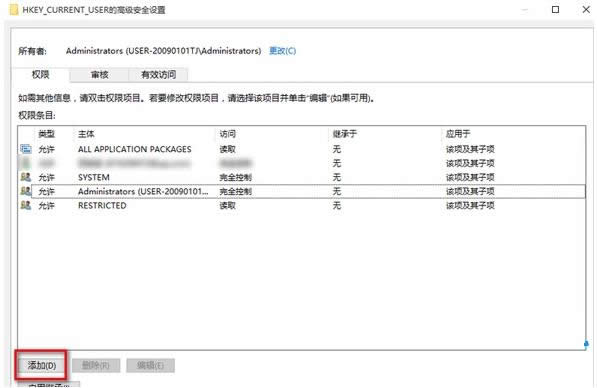The image size is (597, 388).
Task: Click 该项及其子项 in the RESTRICTED row
Action: (470, 206)
